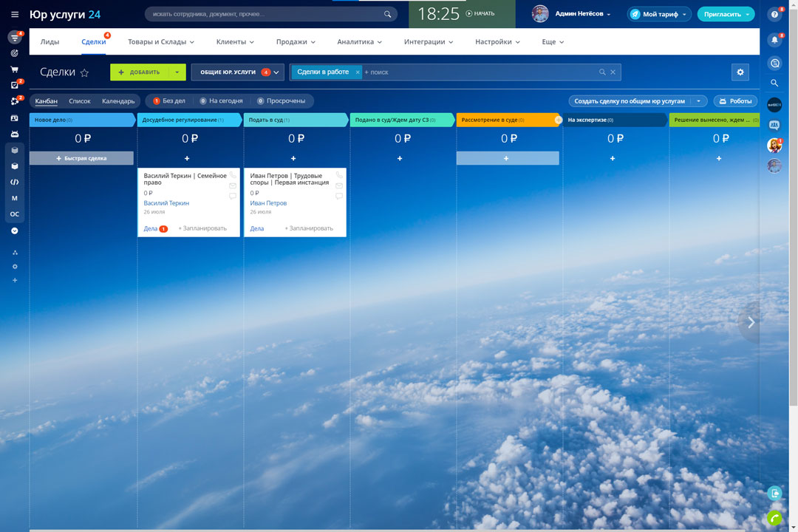Toggle the На сегодня counter filter
This screenshot has width=798, height=532.
[x=221, y=100]
